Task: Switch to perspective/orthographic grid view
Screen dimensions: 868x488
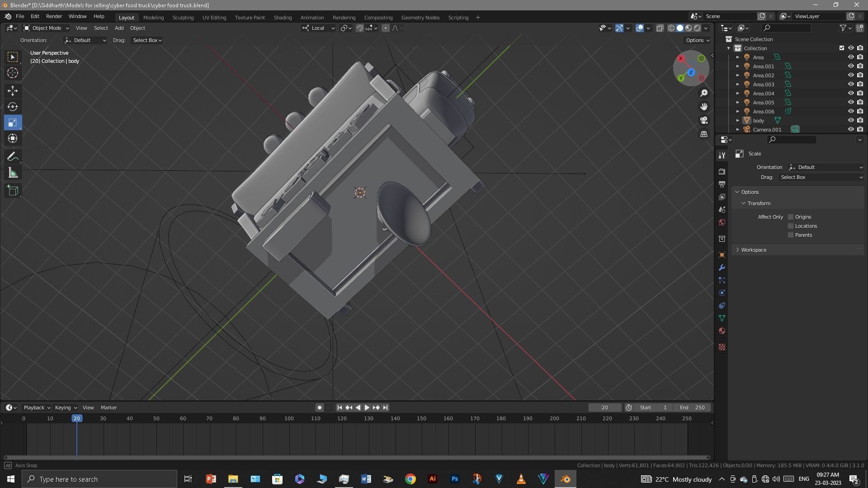Action: coord(704,134)
